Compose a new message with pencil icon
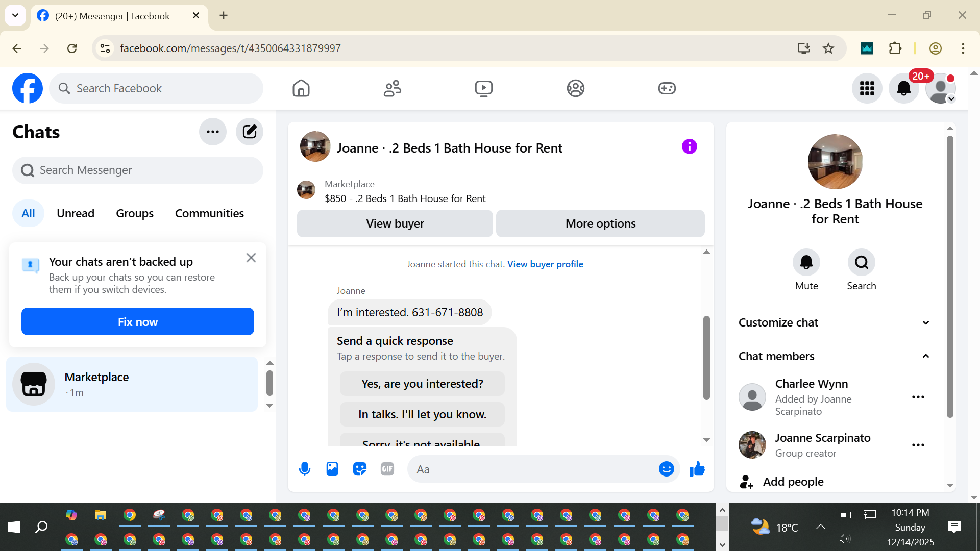The height and width of the screenshot is (551, 980). (x=250, y=132)
